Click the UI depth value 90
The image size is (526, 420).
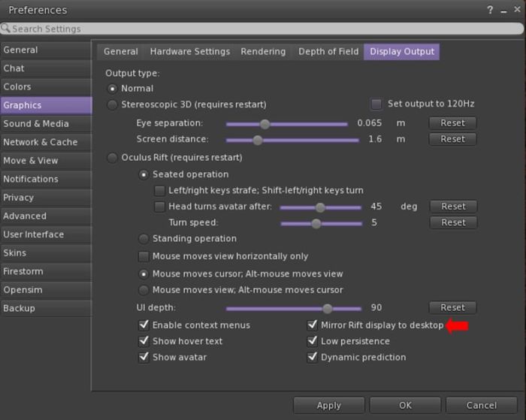[376, 307]
